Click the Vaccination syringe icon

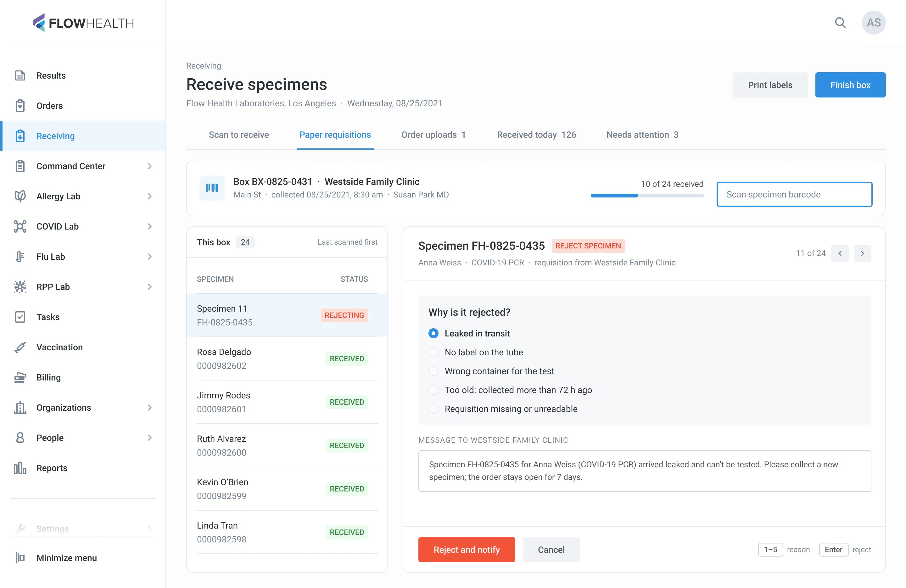[20, 347]
